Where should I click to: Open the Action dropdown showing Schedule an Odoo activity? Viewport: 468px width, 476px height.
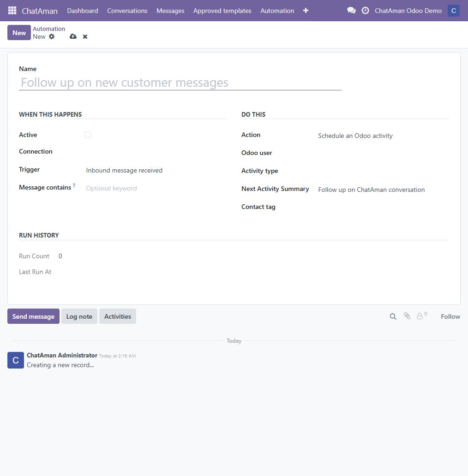pos(383,136)
